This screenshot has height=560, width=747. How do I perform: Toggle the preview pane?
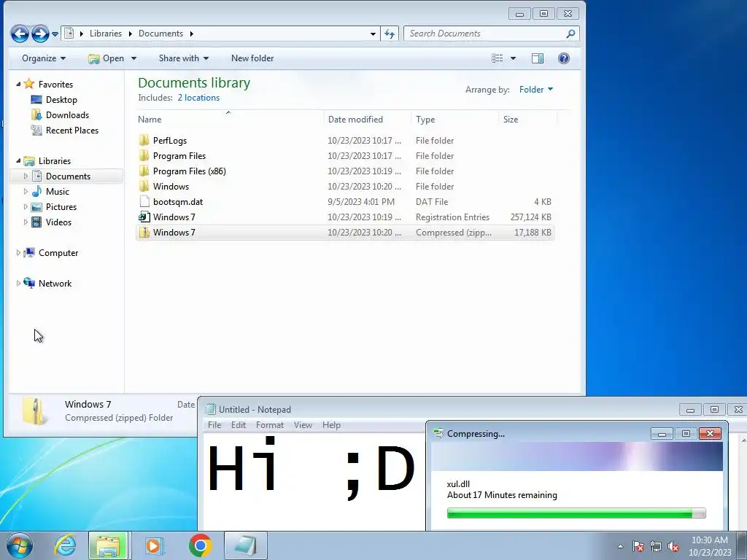point(538,58)
